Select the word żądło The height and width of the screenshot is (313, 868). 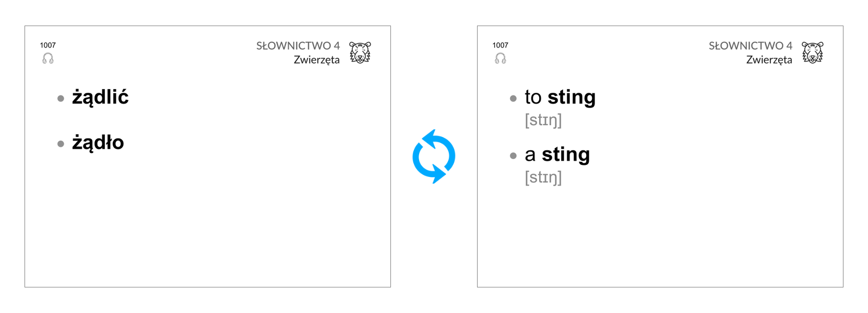(98, 142)
